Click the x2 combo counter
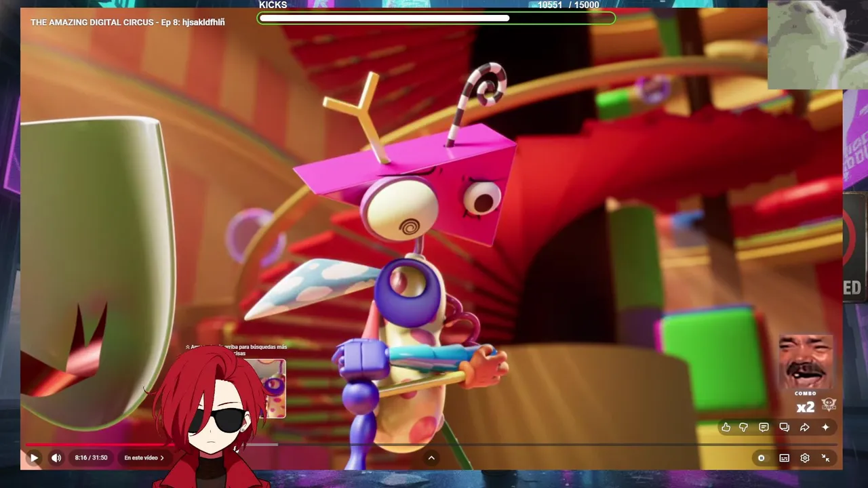 [805, 407]
